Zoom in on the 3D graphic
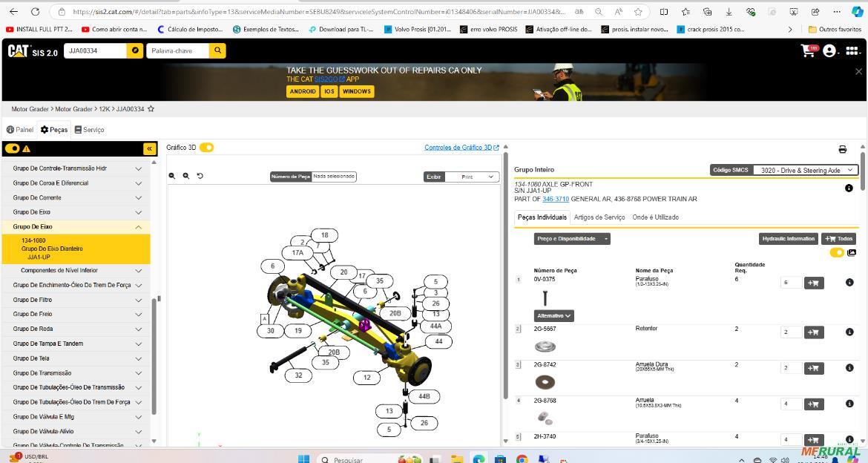The image size is (868, 463). [186, 176]
